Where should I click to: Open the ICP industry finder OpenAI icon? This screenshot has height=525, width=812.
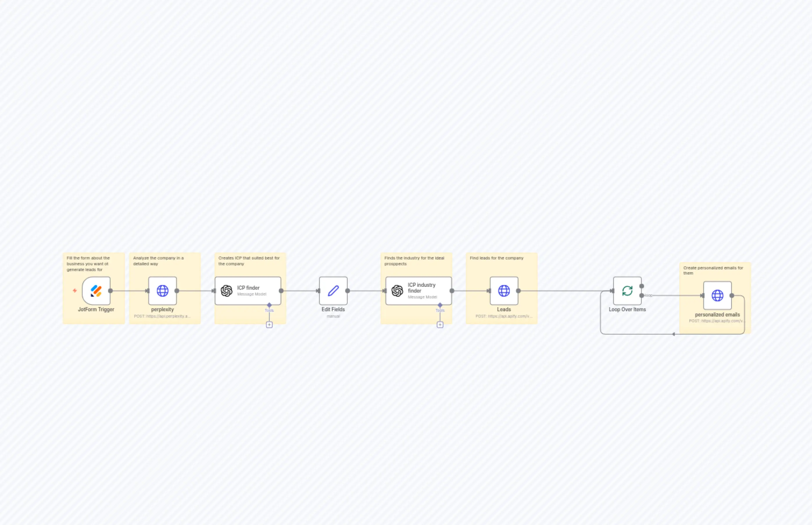click(x=397, y=291)
